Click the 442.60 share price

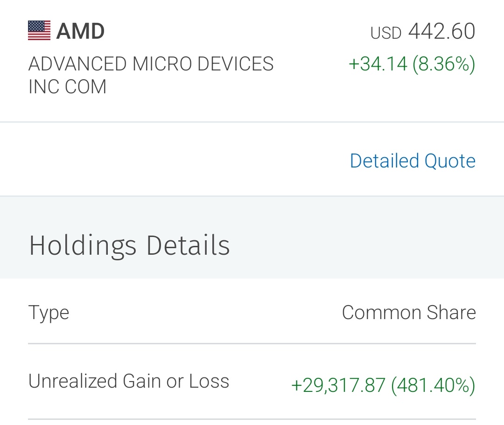click(x=441, y=31)
